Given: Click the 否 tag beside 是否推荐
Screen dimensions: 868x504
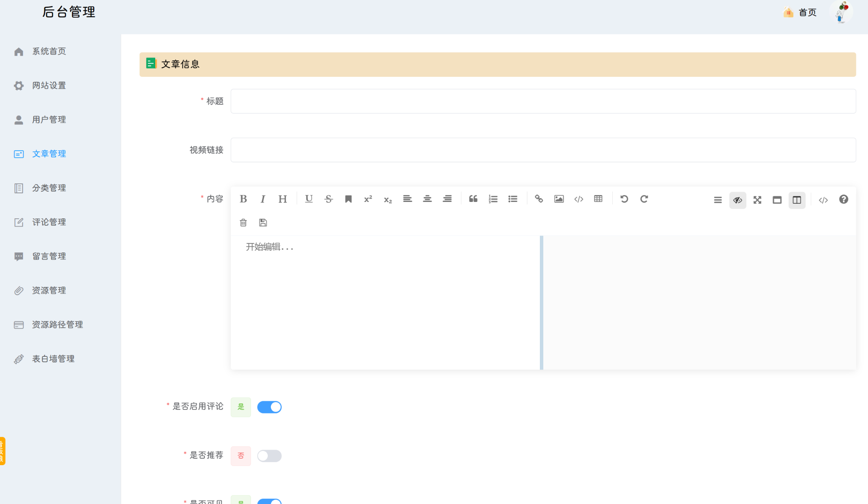Looking at the screenshot, I should 241,456.
